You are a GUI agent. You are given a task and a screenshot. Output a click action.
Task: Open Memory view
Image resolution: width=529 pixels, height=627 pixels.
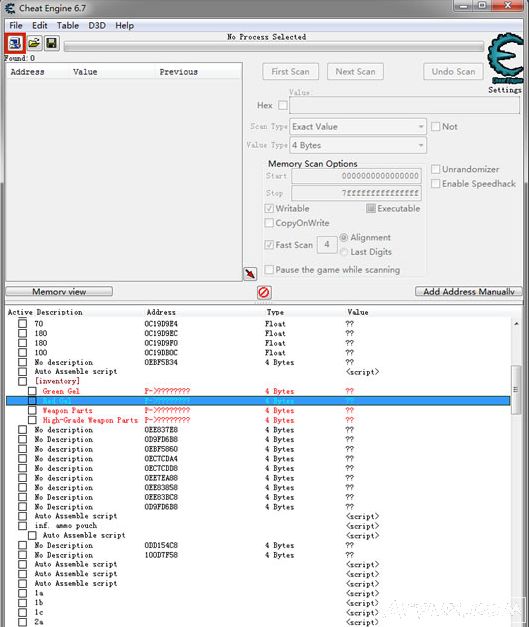click(x=59, y=292)
